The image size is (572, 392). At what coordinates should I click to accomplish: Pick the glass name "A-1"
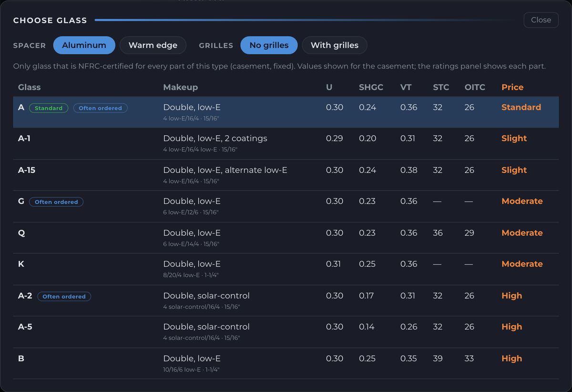[24, 138]
